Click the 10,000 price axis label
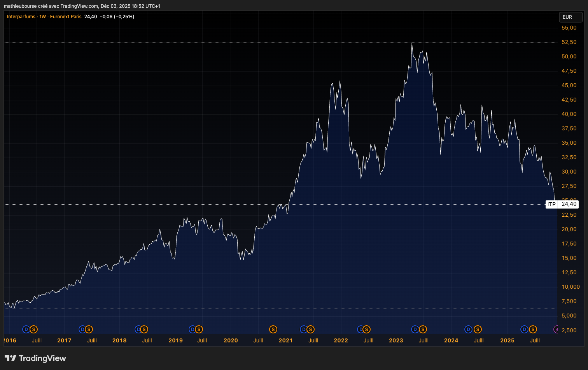588x370 pixels. click(x=570, y=287)
